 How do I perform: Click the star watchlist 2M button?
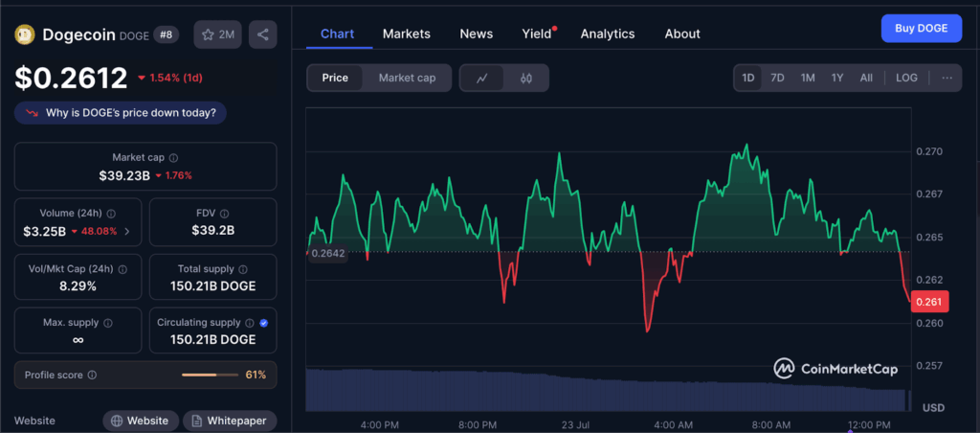point(217,34)
